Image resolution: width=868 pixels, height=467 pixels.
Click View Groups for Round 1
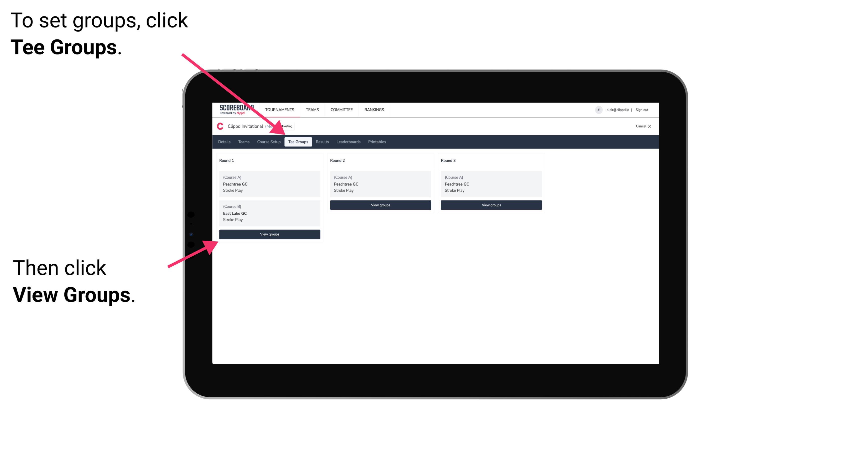tap(270, 235)
